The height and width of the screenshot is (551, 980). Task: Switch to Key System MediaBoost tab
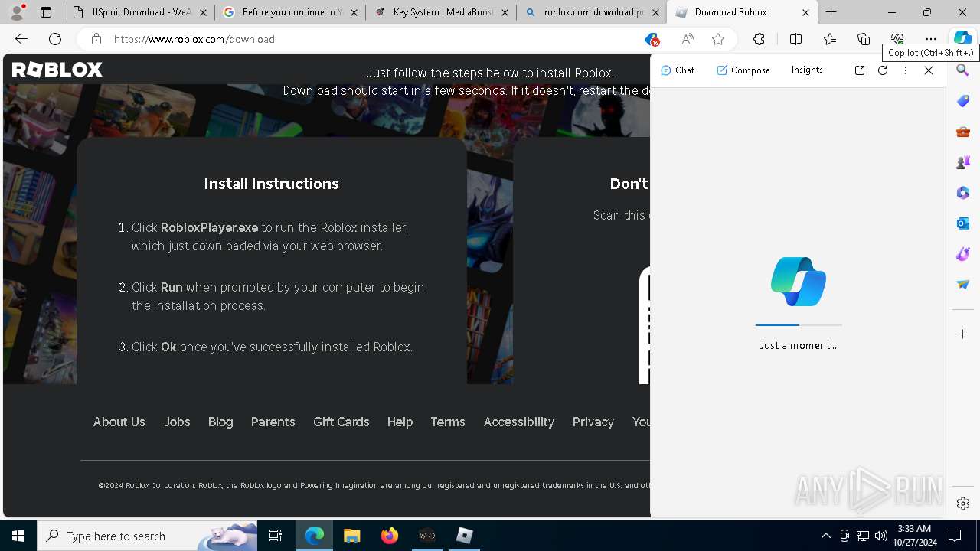(440, 12)
